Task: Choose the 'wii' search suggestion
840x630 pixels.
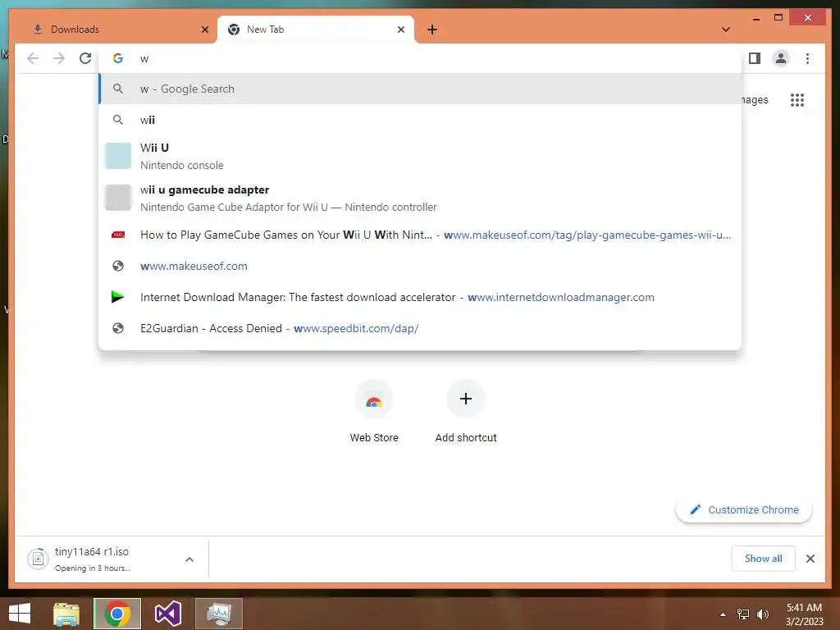Action: (x=420, y=120)
